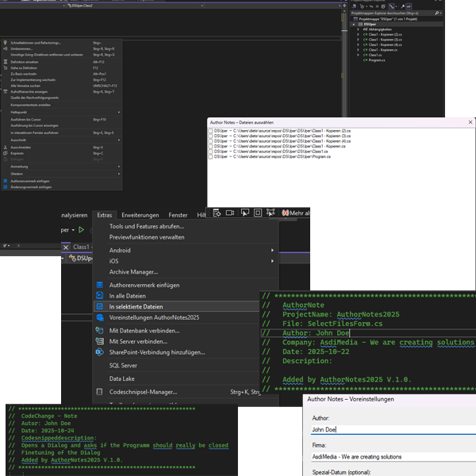Click the lightbulb icon beside Schnellaktionen und Refactorings

(x=6, y=43)
